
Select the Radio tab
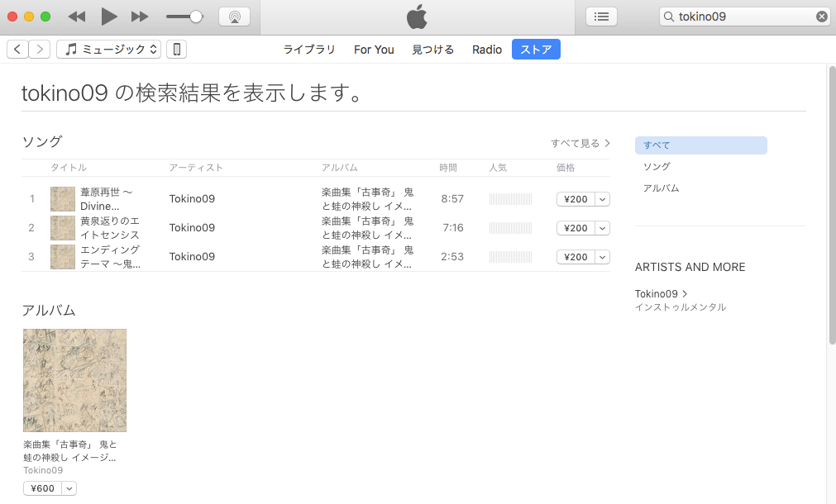tap(487, 50)
